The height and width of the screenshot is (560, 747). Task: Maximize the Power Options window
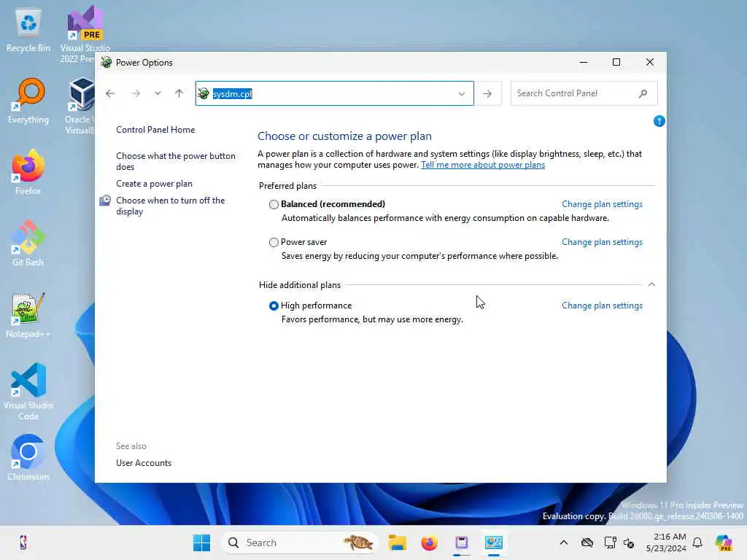pos(616,63)
